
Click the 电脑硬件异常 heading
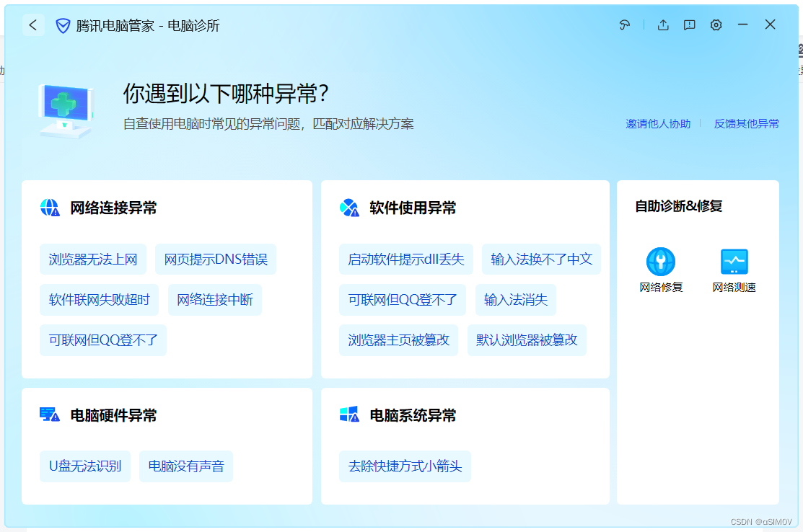tap(113, 415)
